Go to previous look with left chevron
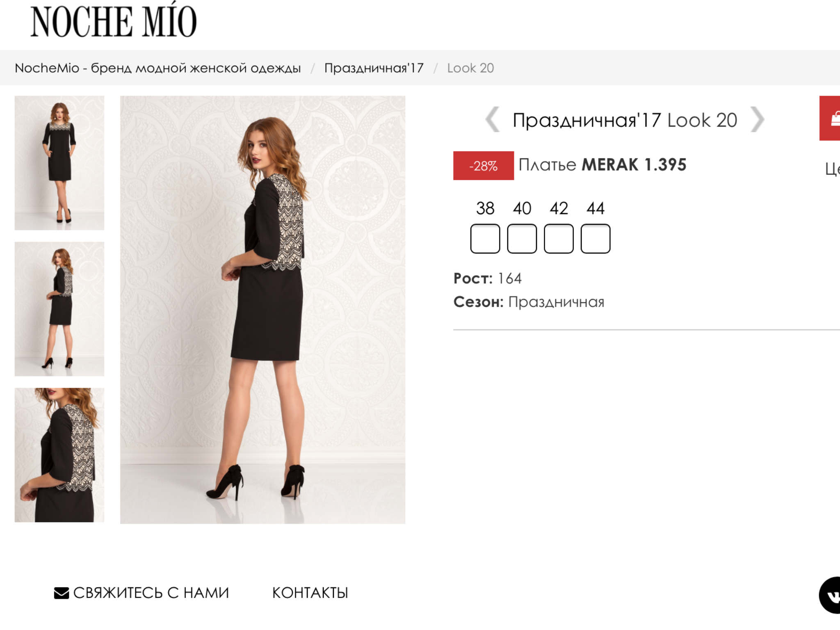This screenshot has width=840, height=630. 493,120
